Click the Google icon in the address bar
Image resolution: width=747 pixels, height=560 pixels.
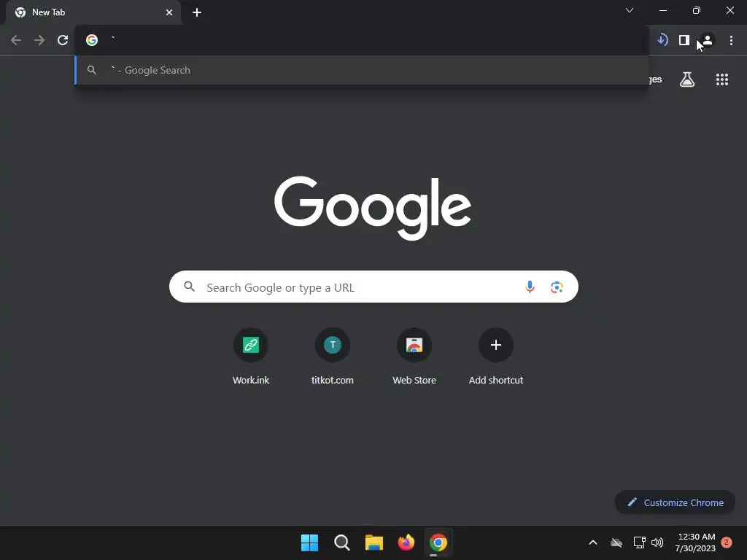click(x=92, y=40)
